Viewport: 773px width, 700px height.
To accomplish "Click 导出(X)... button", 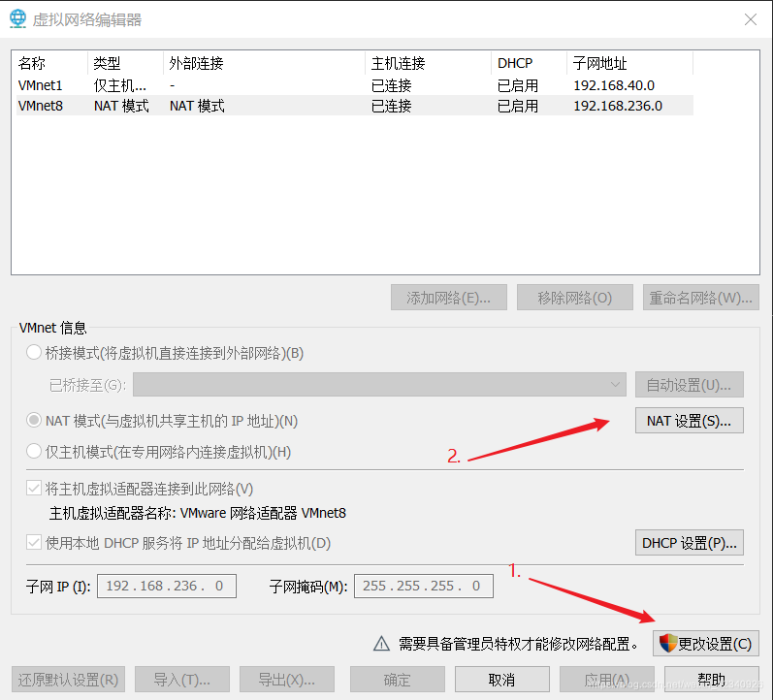I will click(287, 680).
